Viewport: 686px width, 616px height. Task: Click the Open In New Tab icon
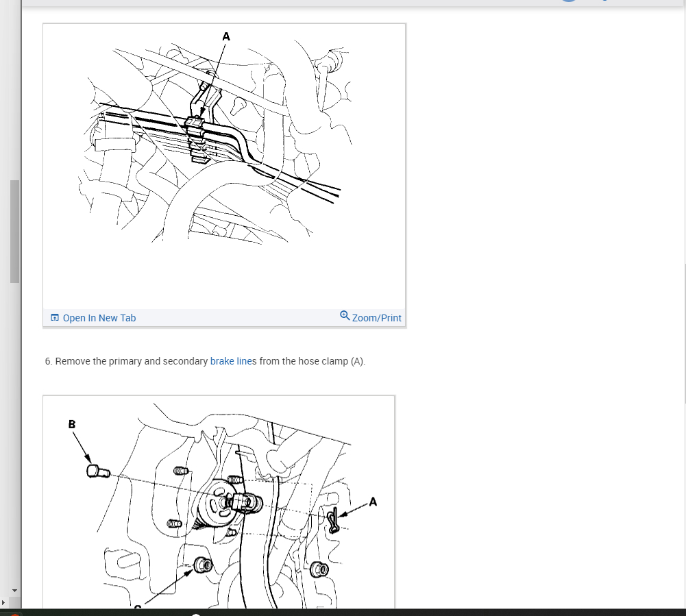[x=55, y=318]
